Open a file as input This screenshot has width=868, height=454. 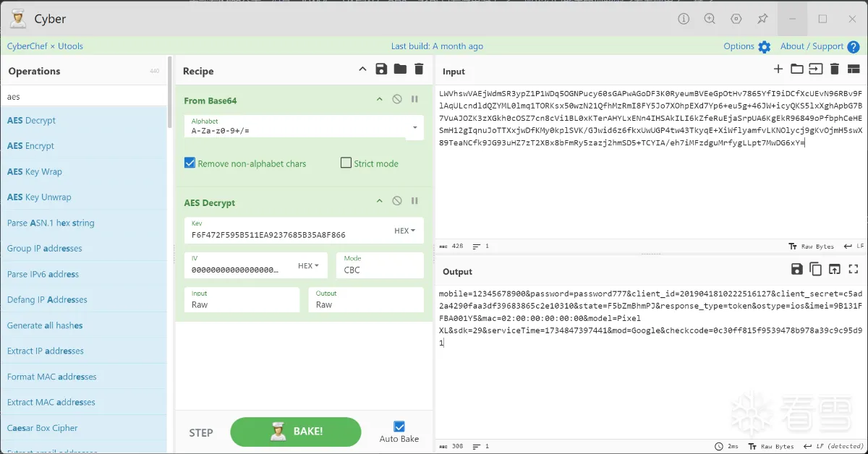click(x=815, y=69)
